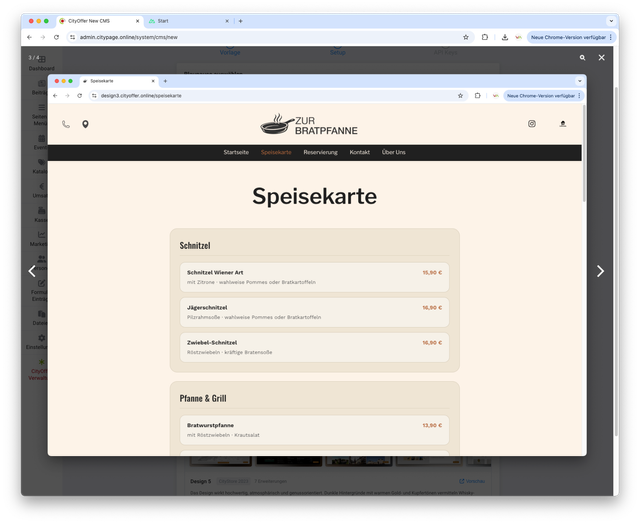This screenshot has height=524, width=640.
Task: Click the location pin icon beside phone
Action: tap(85, 124)
